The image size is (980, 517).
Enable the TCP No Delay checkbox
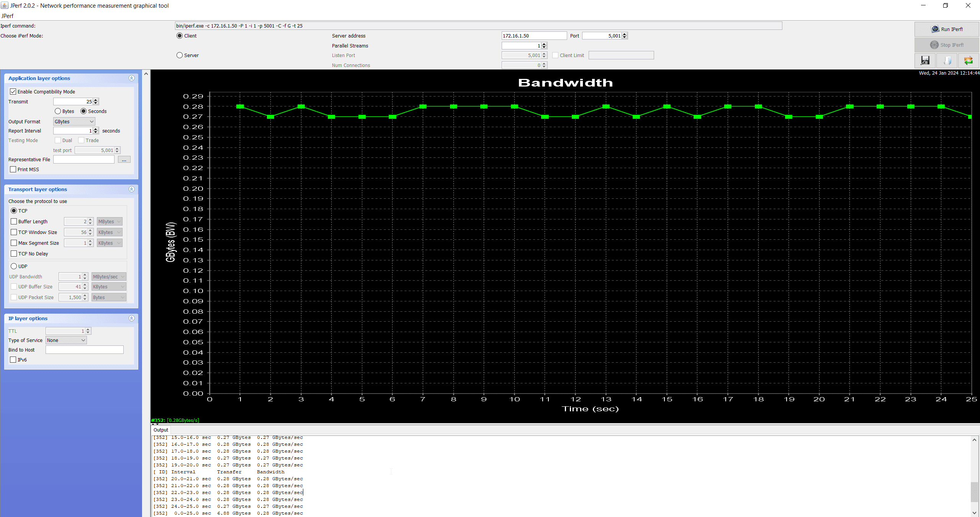(14, 254)
